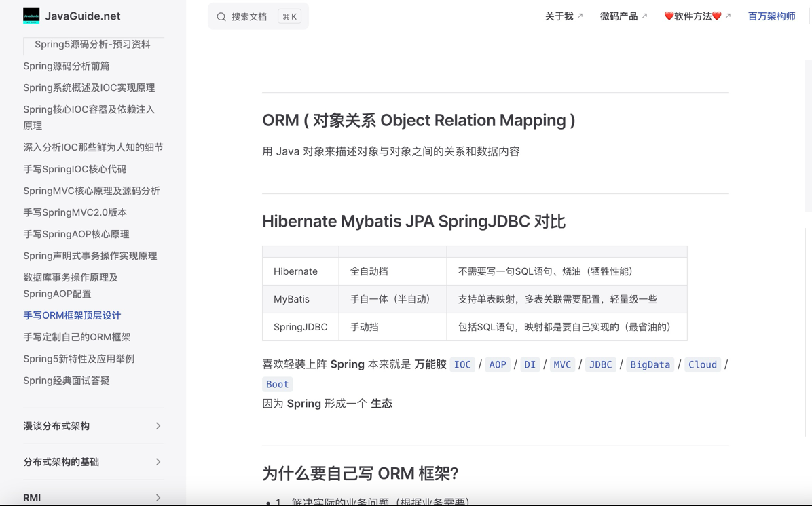
Task: Click the 因为 Spring 形成一个生态 line
Action: tap(327, 404)
